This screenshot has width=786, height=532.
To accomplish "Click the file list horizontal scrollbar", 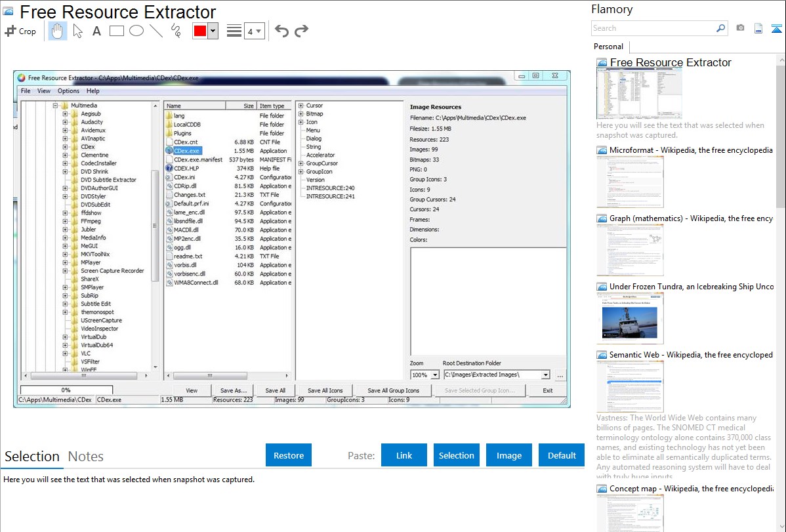I will point(228,376).
